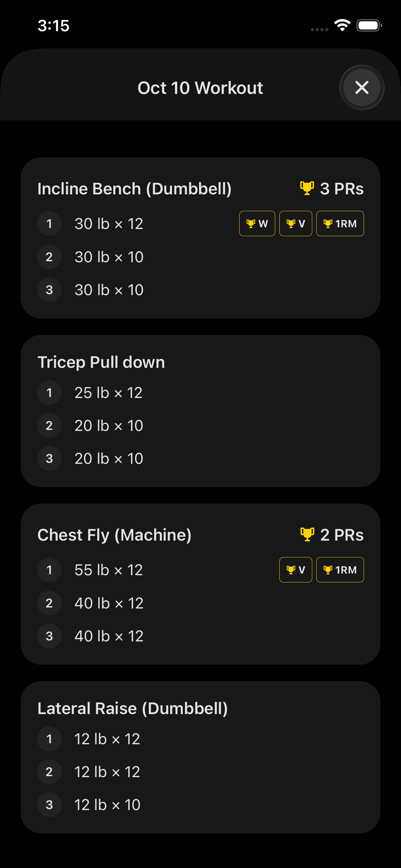Screen dimensions: 401x868
Task: Select Chest Fly set 1, 55 lb × 12
Action: coord(109,570)
